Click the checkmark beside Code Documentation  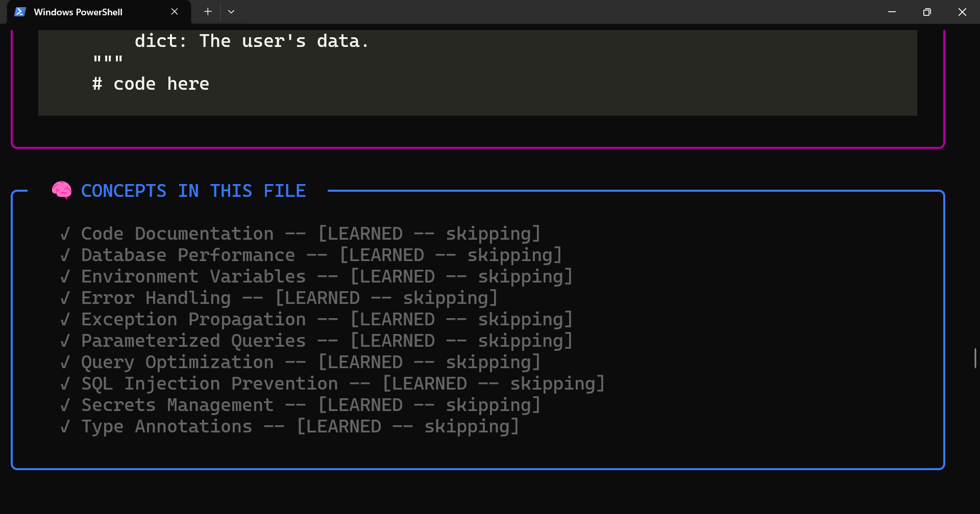tap(65, 234)
